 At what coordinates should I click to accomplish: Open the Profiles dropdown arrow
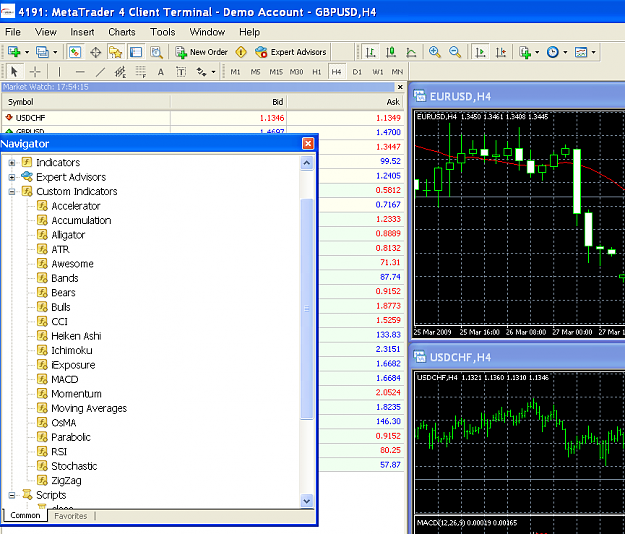55,52
